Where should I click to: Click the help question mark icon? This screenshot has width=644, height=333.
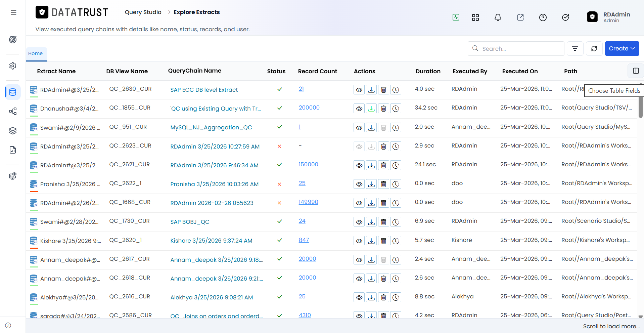coord(543,17)
